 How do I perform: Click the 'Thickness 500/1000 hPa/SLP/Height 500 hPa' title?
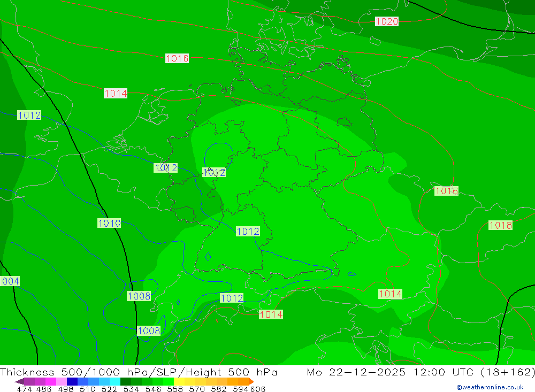pyautogui.click(x=139, y=372)
